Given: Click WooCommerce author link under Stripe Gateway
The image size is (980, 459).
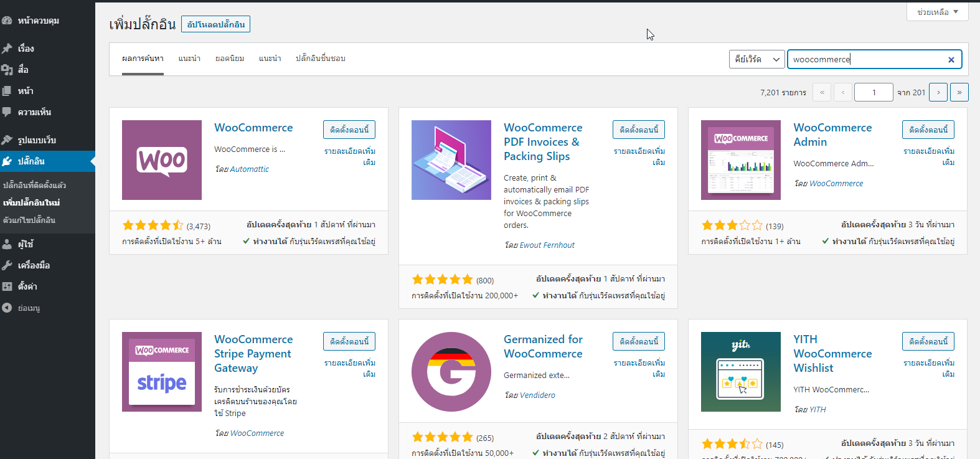Looking at the screenshot, I should click(257, 433).
